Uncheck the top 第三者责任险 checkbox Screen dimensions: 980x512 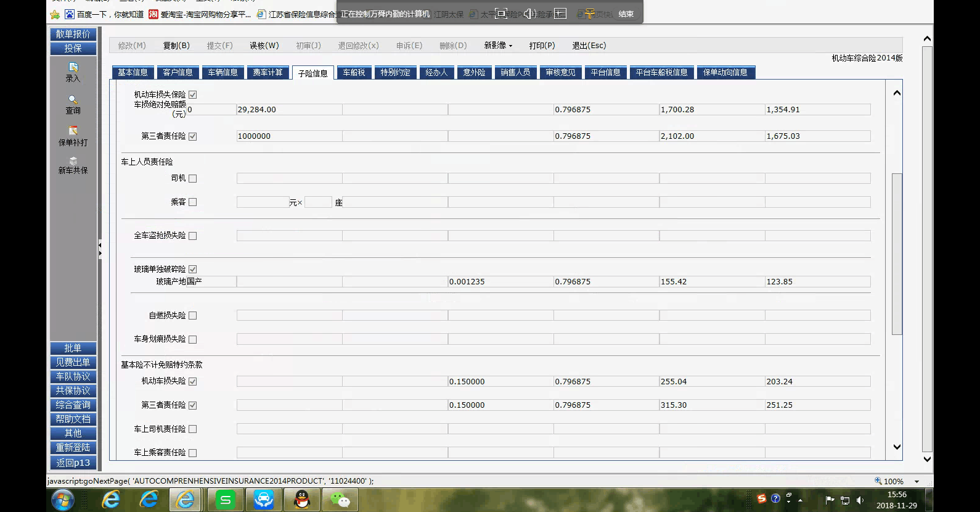192,136
